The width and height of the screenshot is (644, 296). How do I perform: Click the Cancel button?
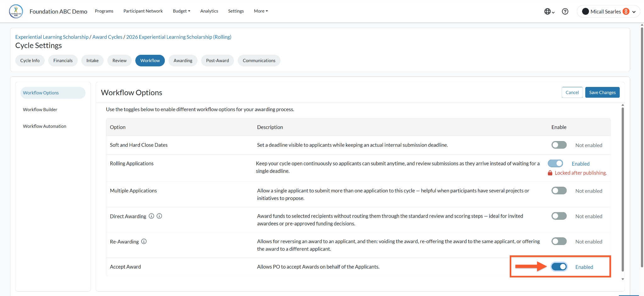(572, 92)
